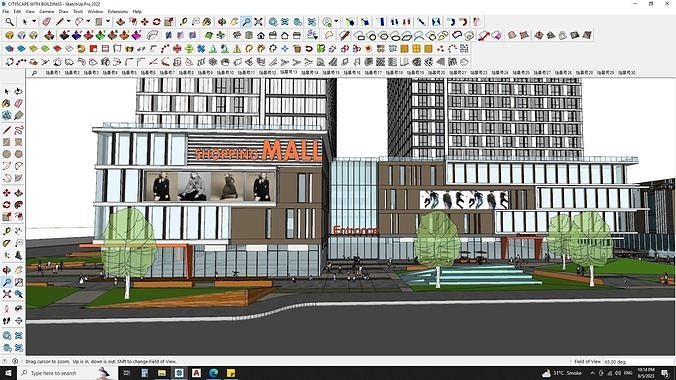This screenshot has height=380, width=676.
Task: Click status bar help question-mark icon
Action: [5, 361]
